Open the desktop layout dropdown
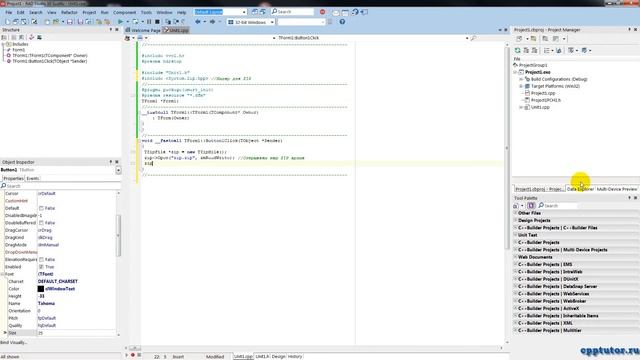640x360 pixels. pyautogui.click(x=244, y=12)
